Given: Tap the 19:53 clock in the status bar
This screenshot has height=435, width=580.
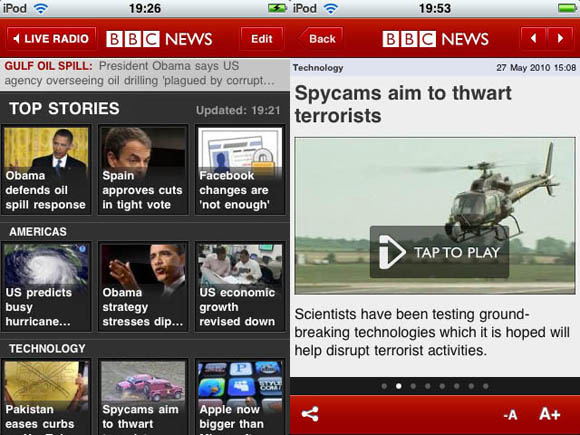Looking at the screenshot, I should point(435,8).
